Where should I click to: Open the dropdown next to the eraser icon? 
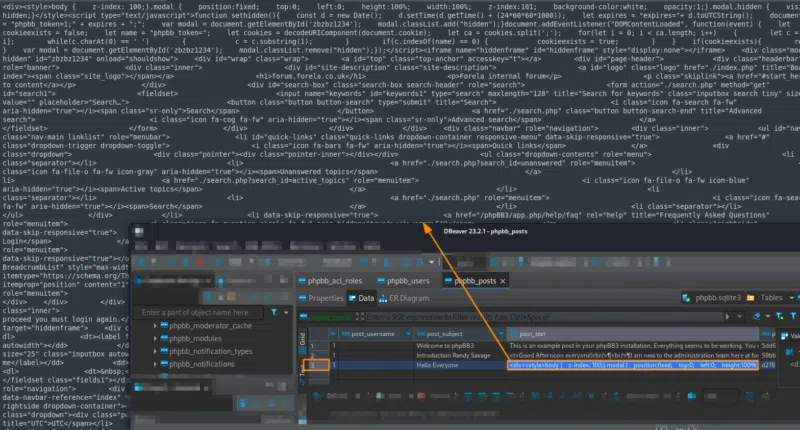767,317
